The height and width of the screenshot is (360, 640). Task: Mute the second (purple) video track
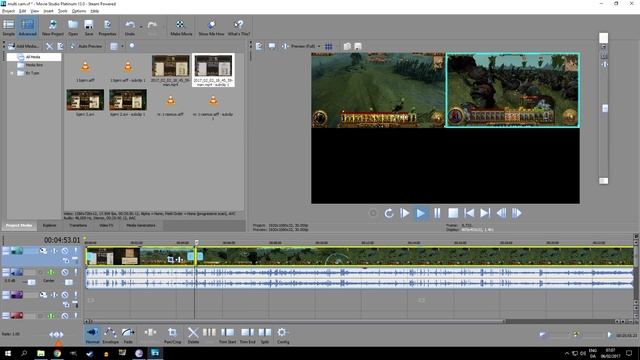[x=65, y=295]
